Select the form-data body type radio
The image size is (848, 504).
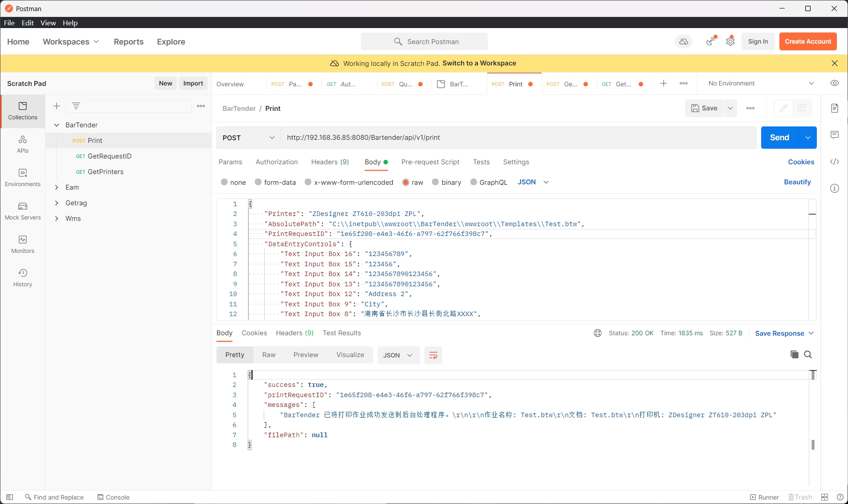pyautogui.click(x=258, y=182)
